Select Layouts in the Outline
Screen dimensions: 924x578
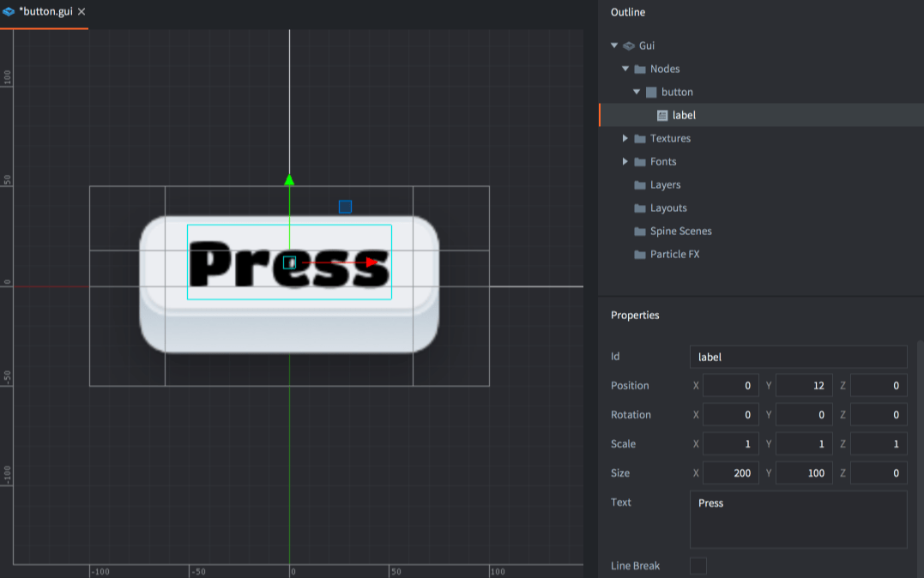coord(668,208)
